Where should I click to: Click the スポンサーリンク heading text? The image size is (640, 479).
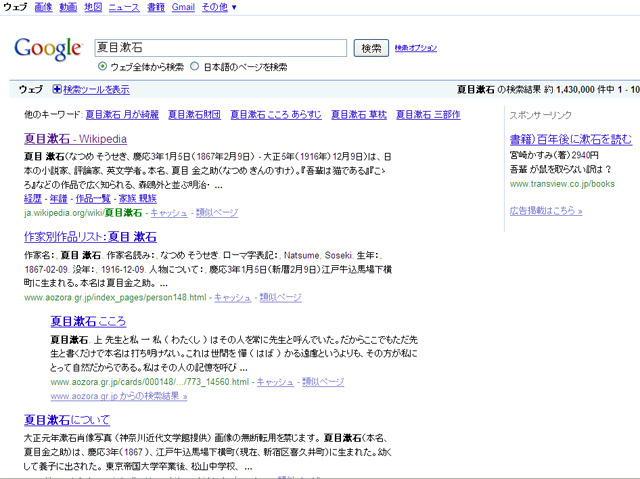pos(540,115)
